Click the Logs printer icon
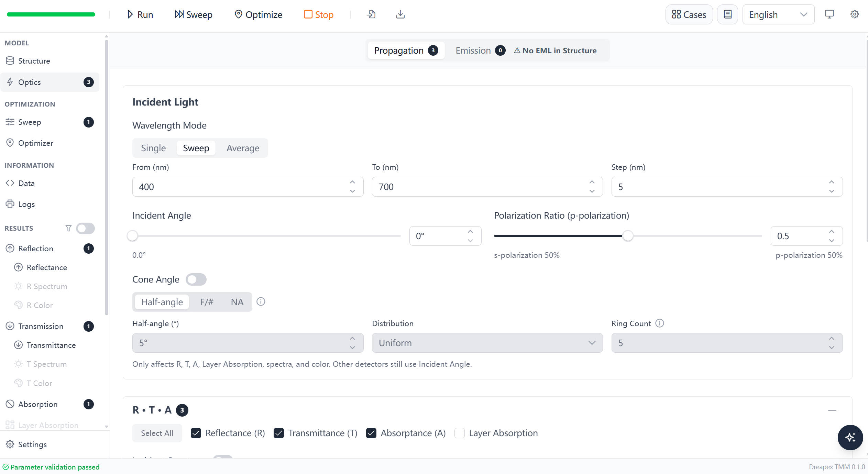Screen dimensions: 868x474 [x=10, y=204]
